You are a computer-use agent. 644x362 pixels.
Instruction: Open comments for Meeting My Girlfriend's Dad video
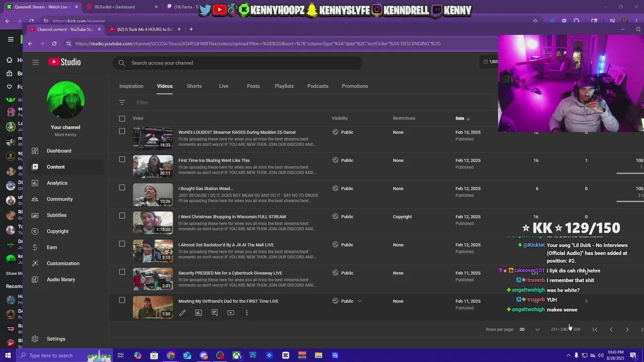coord(214,313)
